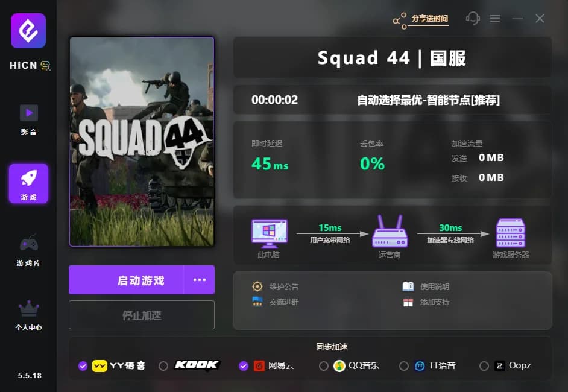Click the 启动游戏 launch button
This screenshot has height=392, width=568.
coord(126,280)
